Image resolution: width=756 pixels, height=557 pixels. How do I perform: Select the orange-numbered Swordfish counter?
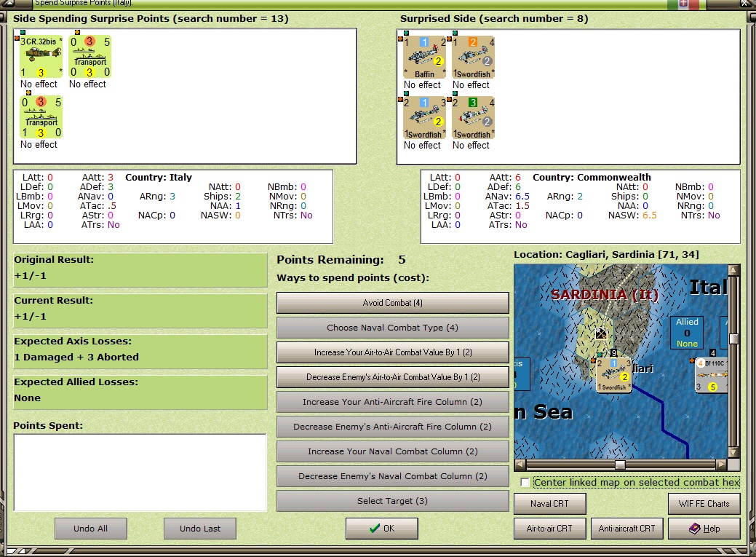point(474,57)
